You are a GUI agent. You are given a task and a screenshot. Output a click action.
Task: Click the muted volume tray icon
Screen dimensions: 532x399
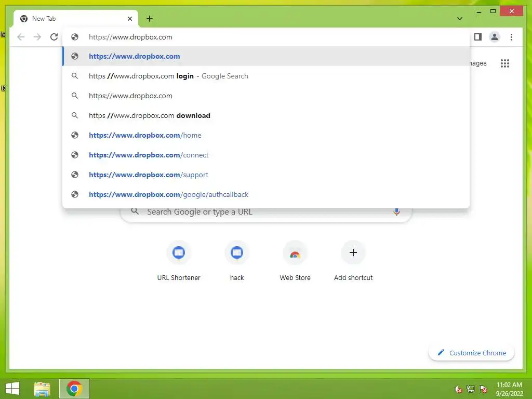pyautogui.click(x=458, y=389)
